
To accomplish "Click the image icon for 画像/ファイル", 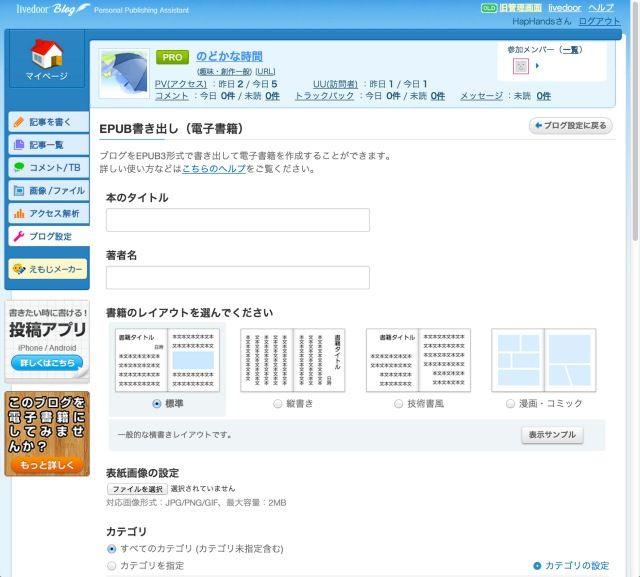I will pos(19,191).
